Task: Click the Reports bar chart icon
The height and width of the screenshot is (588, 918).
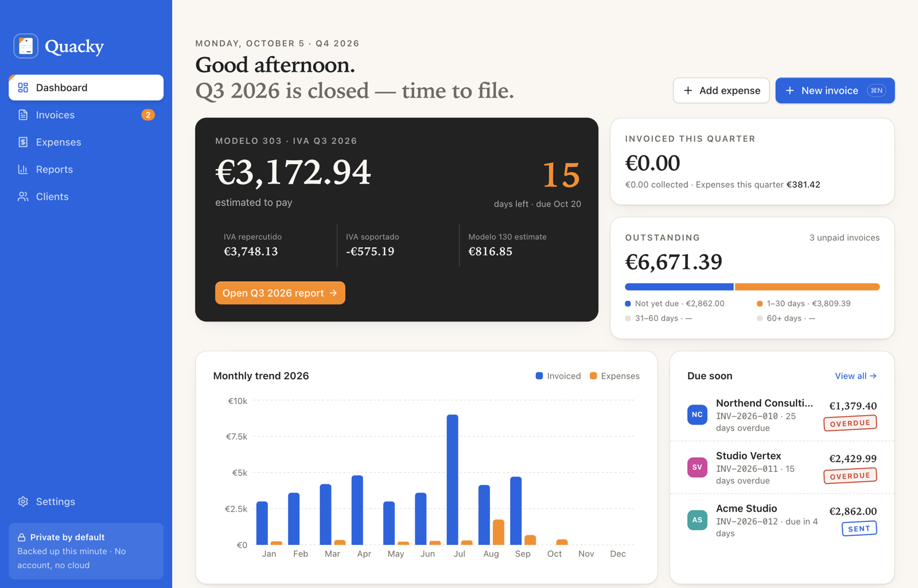Action: [23, 169]
